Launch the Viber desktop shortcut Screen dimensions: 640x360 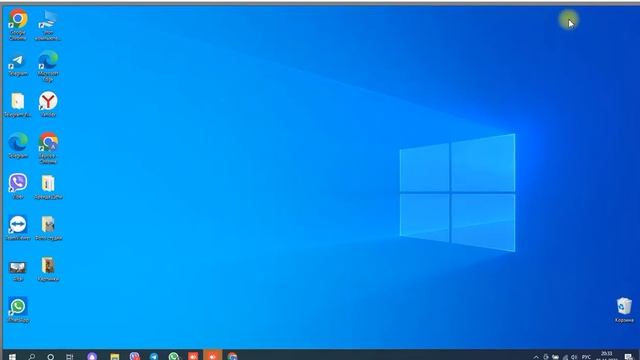coord(18,186)
